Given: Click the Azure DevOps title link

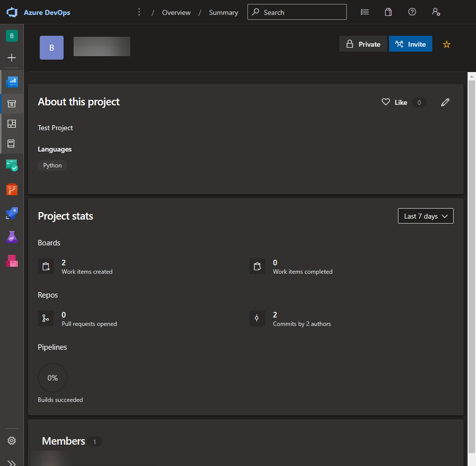Looking at the screenshot, I should (47, 12).
